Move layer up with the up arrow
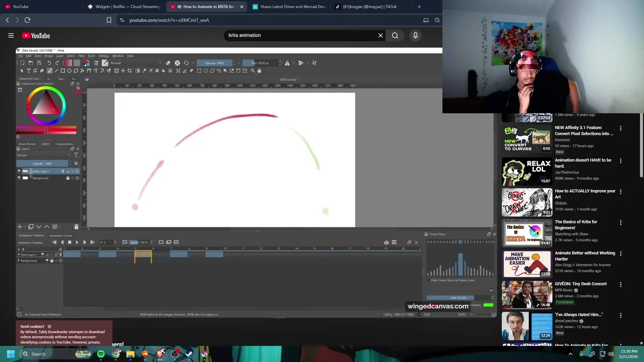The height and width of the screenshot is (362, 644). coord(47,227)
